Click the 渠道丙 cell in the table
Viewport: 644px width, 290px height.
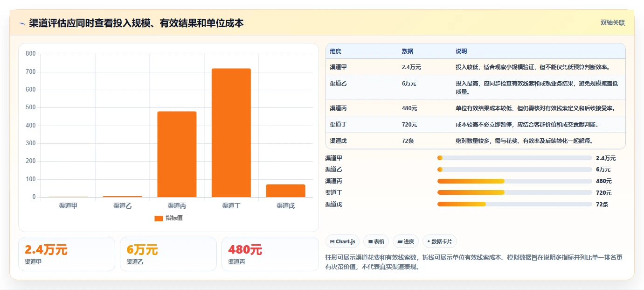pos(339,108)
